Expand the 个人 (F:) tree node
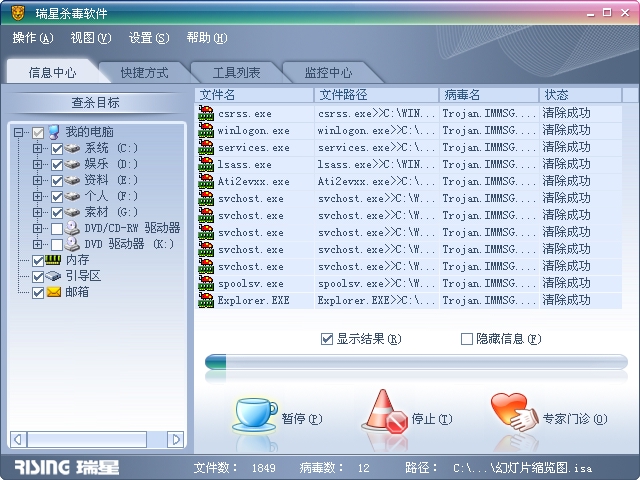 pos(37,196)
